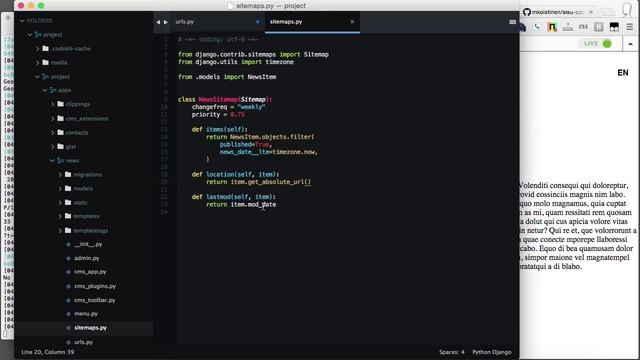Select browser tab mkoistinen GitHub page

pyautogui.click(x=557, y=12)
